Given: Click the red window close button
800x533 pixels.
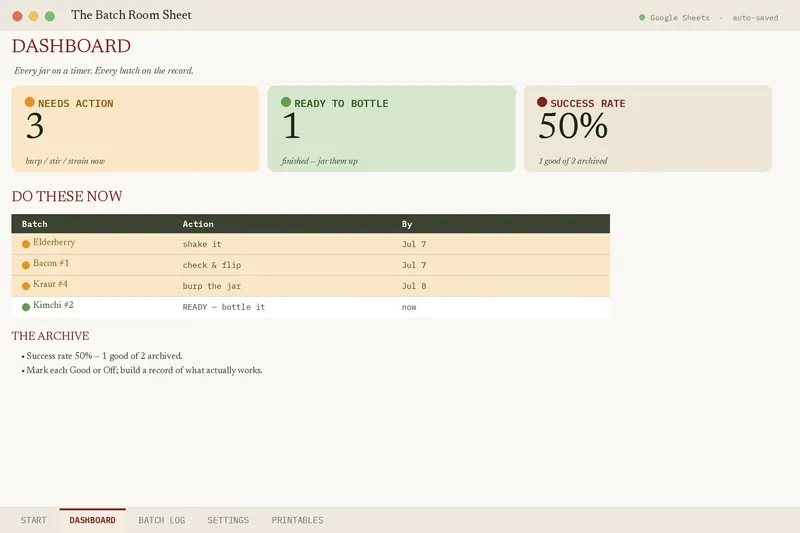Looking at the screenshot, I should 17,16.
